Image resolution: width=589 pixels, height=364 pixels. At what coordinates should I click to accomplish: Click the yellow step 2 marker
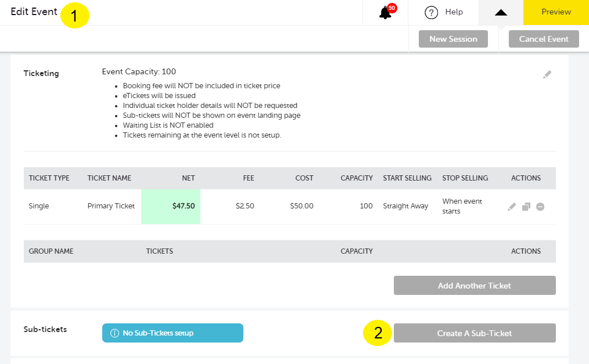click(377, 333)
